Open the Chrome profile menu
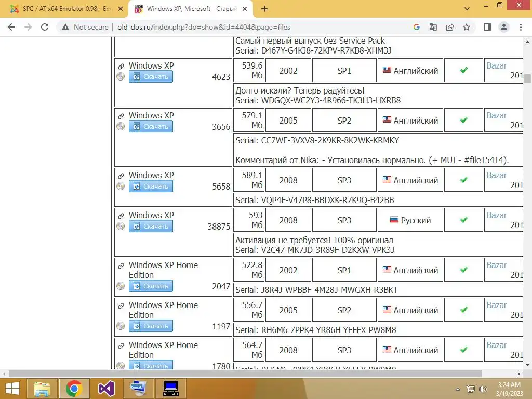The image size is (532, 399). click(504, 27)
